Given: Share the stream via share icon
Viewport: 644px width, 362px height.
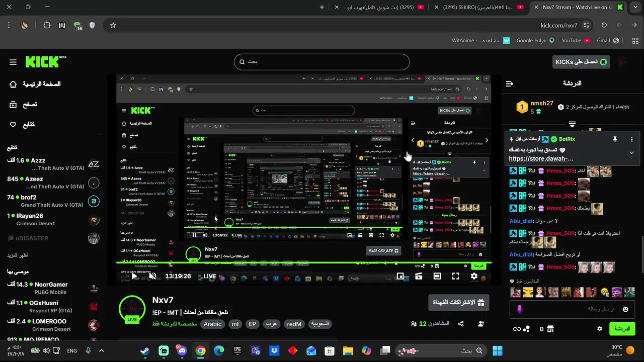Looking at the screenshot, I should (460, 324).
